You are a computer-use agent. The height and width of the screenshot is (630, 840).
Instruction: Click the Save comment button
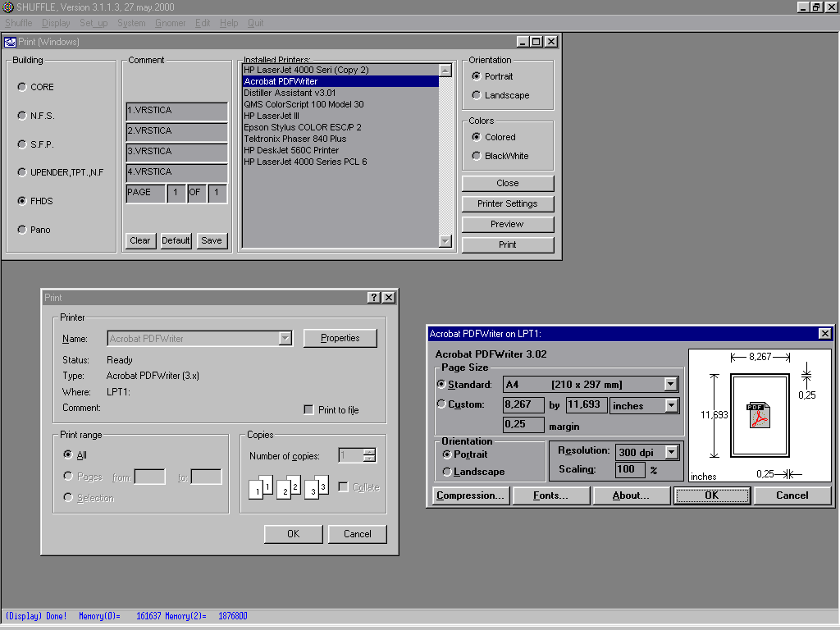point(212,240)
